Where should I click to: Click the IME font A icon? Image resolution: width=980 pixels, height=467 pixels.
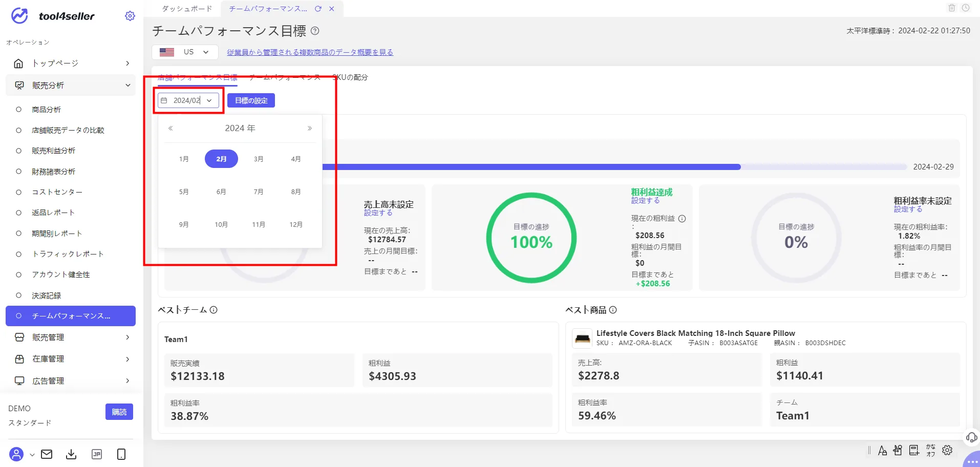[x=882, y=450]
